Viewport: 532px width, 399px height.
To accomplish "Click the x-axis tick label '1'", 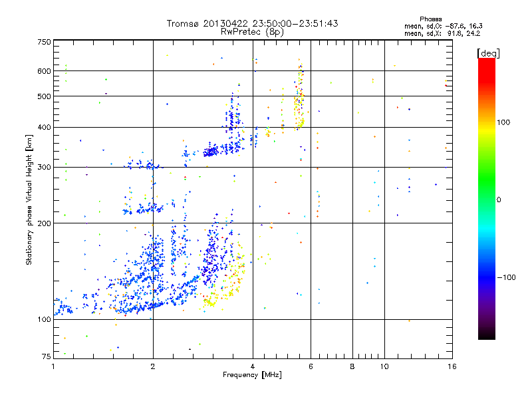I will [x=53, y=366].
